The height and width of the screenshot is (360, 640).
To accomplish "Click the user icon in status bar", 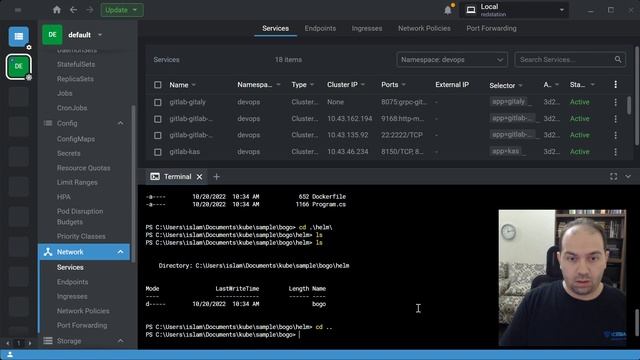I will click(10, 355).
